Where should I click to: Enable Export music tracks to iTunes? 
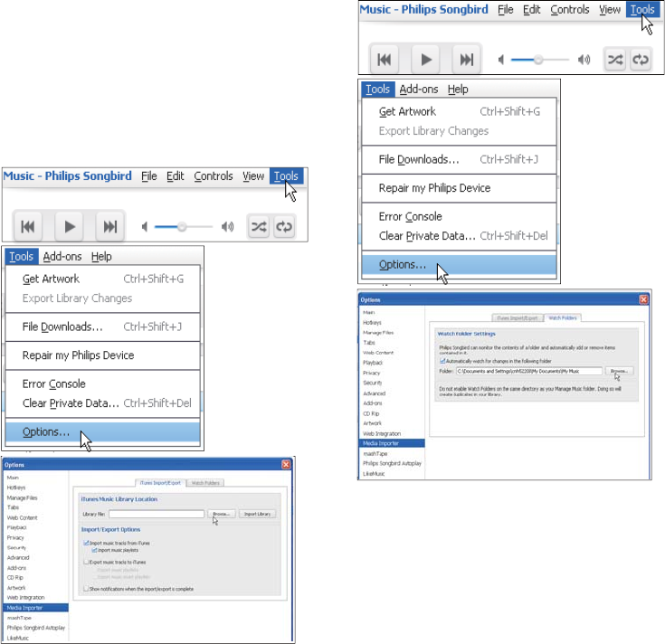pos(87,562)
